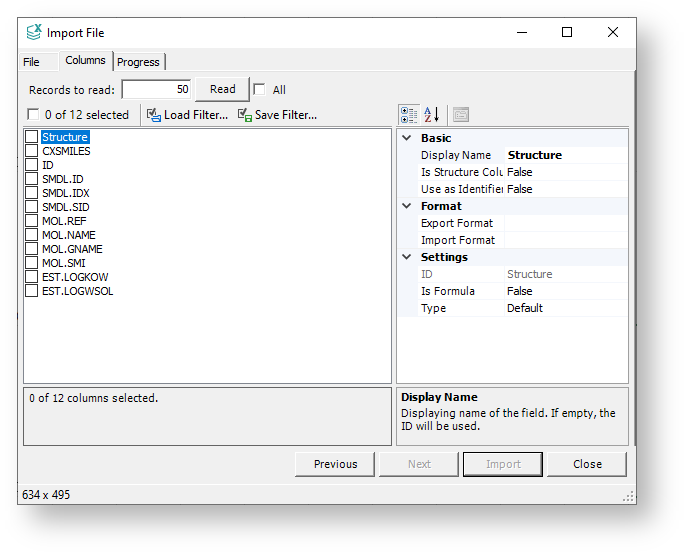685x553 pixels.
Task: Grab the resize grip at window corner
Action: pyautogui.click(x=629, y=496)
